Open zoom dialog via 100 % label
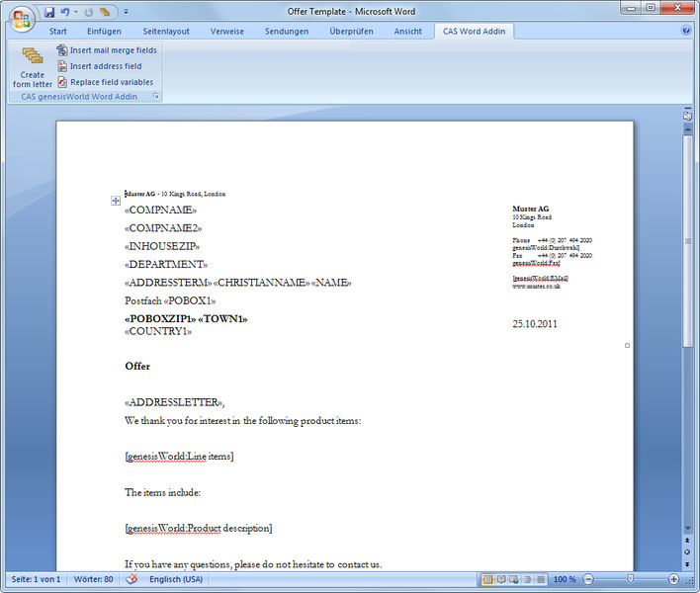 [x=565, y=579]
